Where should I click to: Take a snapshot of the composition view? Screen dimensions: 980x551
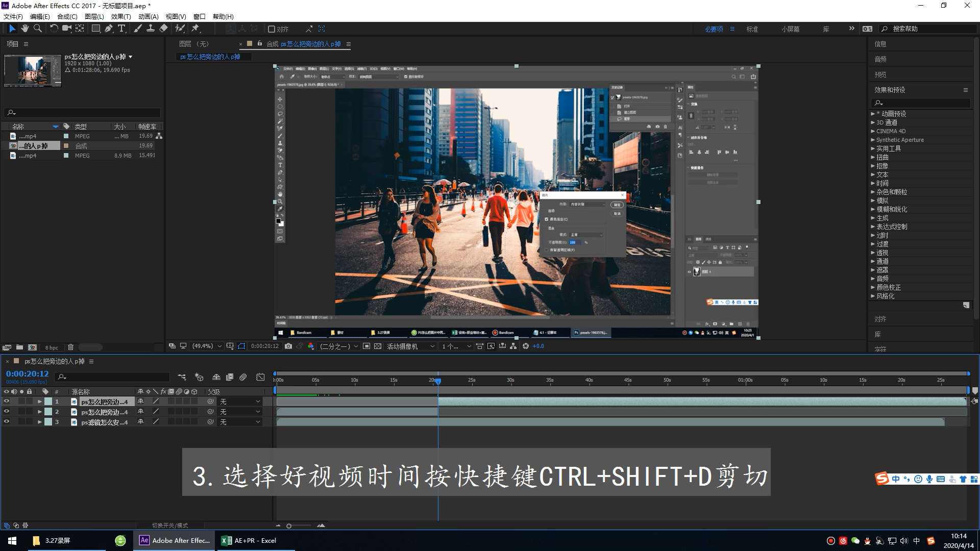(x=288, y=346)
